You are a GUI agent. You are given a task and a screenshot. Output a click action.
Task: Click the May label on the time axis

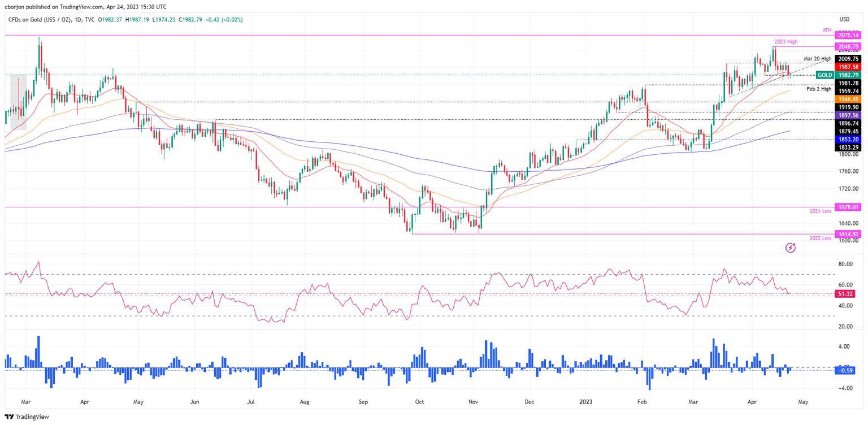pos(802,401)
